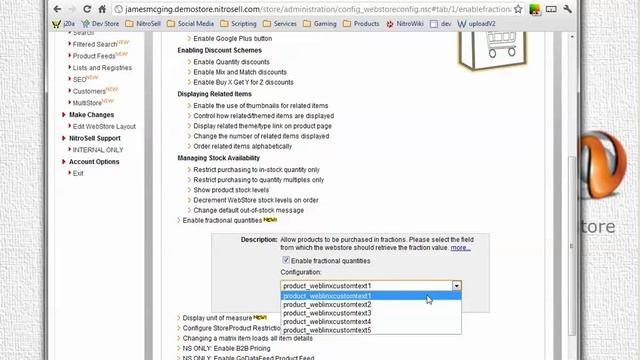640x360 pixels.
Task: Open Customers sidebar item
Action: [89, 91]
